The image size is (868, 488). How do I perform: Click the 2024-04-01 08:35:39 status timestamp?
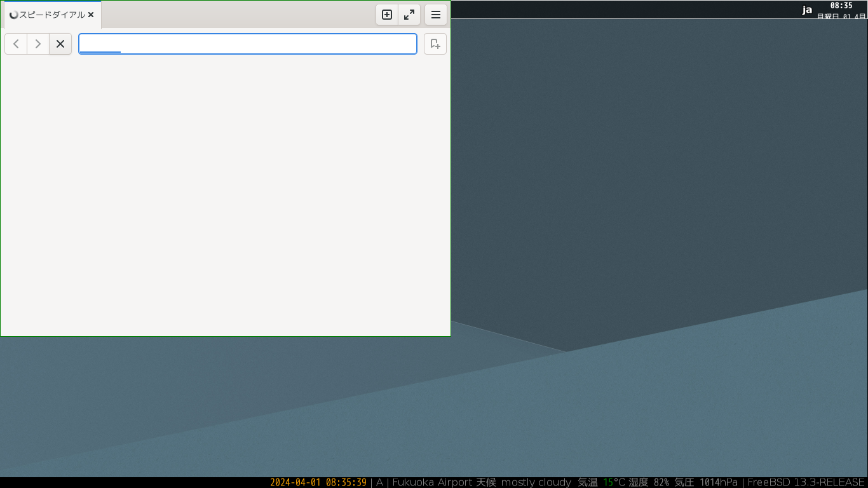(x=318, y=482)
